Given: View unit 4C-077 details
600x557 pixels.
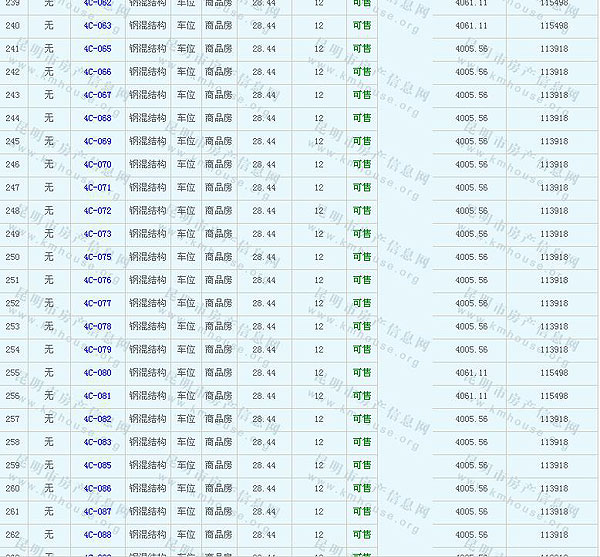Looking at the screenshot, I should [x=97, y=303].
